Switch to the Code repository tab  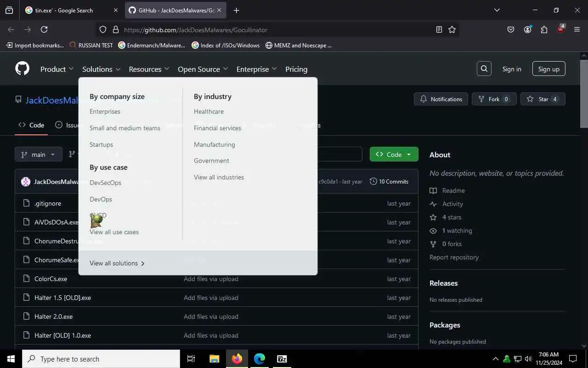tap(31, 125)
